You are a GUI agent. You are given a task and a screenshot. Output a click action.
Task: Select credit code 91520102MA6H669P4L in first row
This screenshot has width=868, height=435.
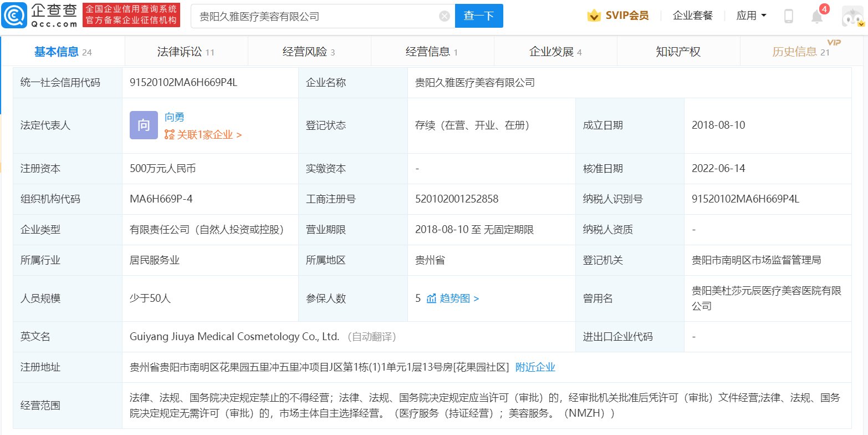tap(183, 83)
